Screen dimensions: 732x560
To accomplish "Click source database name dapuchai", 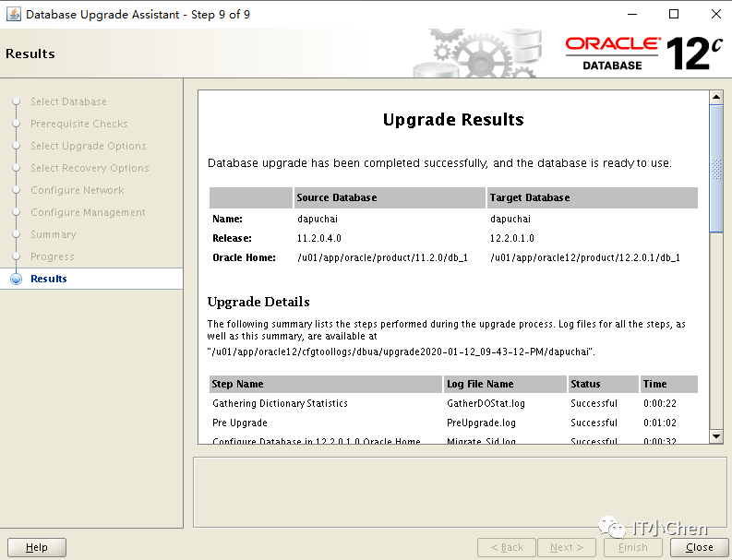I will 318,219.
